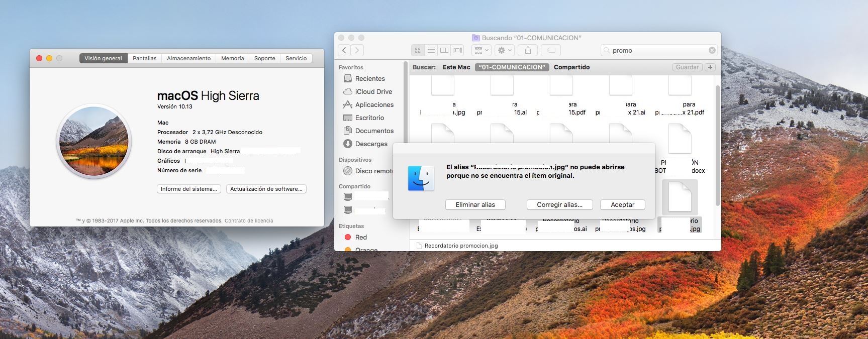Click the Edit Tags toolbar button

pyautogui.click(x=551, y=50)
